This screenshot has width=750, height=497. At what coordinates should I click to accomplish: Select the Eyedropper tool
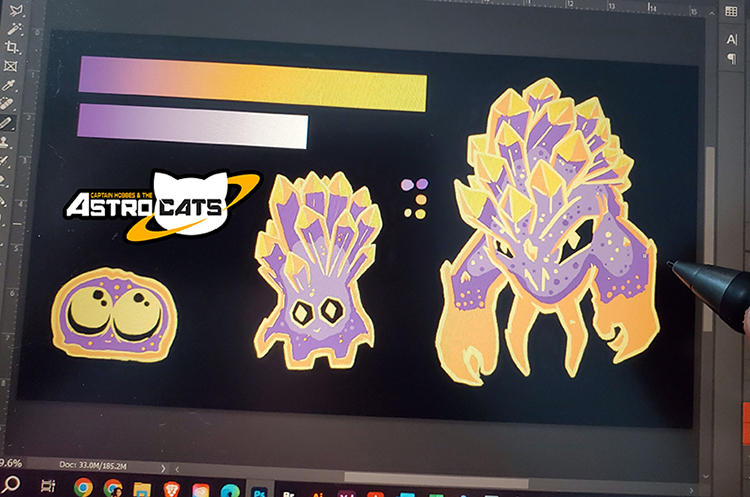pyautogui.click(x=9, y=85)
